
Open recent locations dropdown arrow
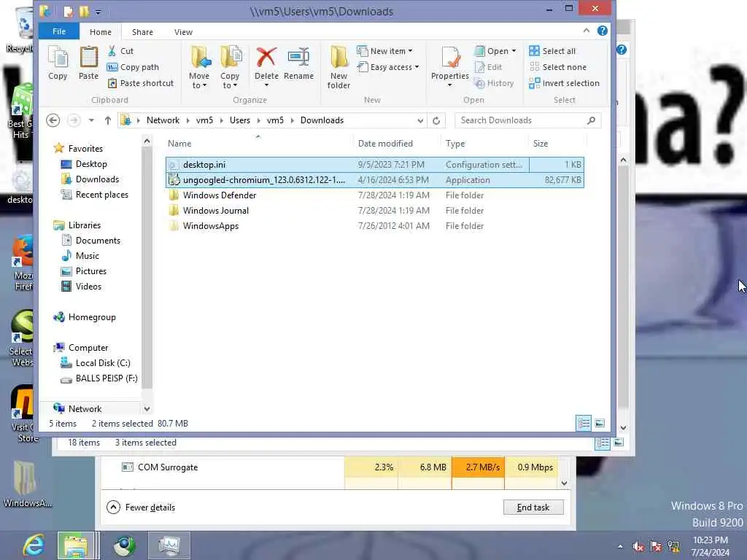tap(91, 120)
